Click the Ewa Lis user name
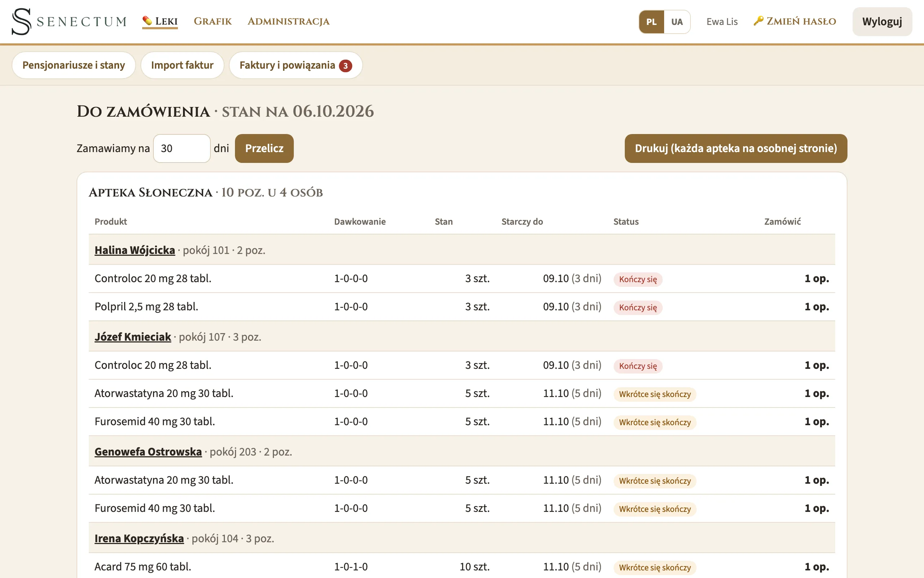The height and width of the screenshot is (578, 924). 722,22
